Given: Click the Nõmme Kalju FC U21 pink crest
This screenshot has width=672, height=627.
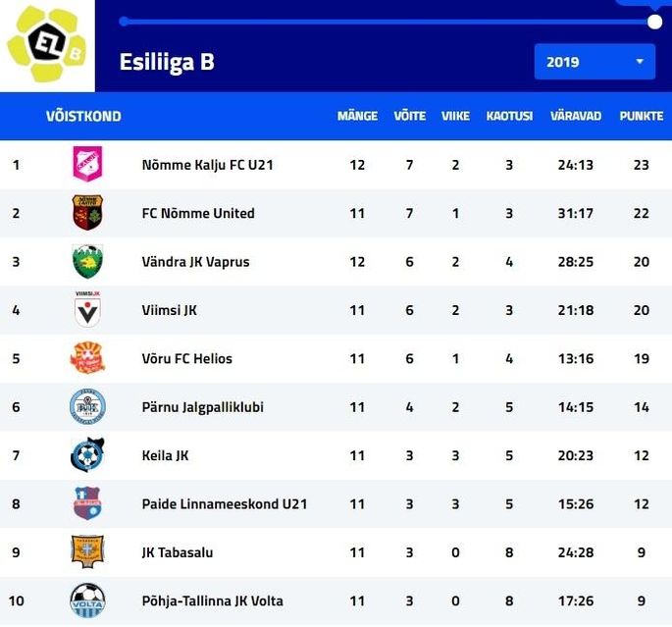Looking at the screenshot, I should tap(87, 164).
